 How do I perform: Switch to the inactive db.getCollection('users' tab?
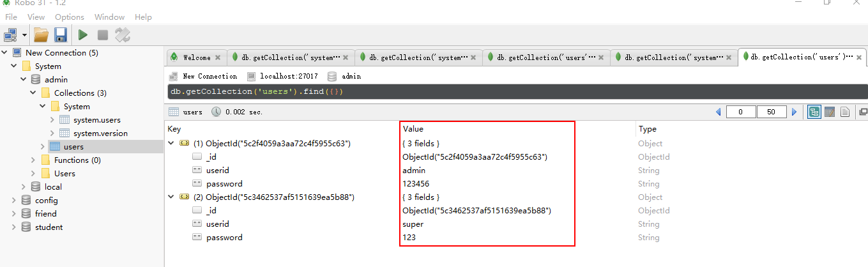(546, 57)
